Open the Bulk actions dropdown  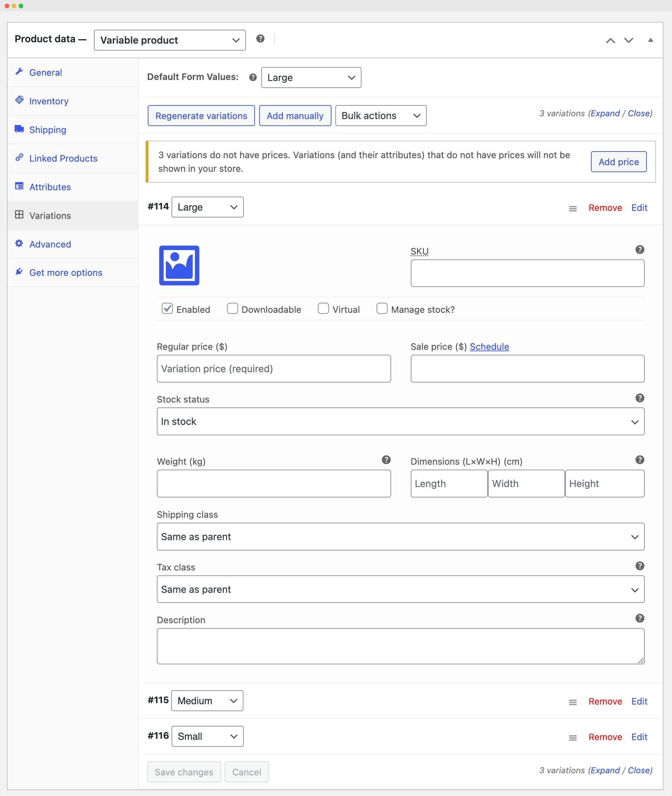[x=381, y=116]
